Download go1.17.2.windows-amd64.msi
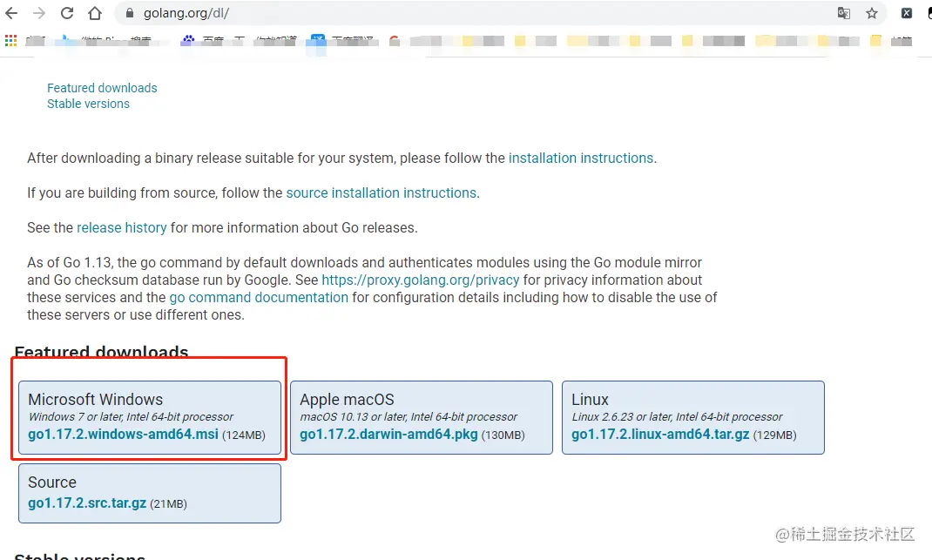This screenshot has height=560, width=932. [x=123, y=435]
